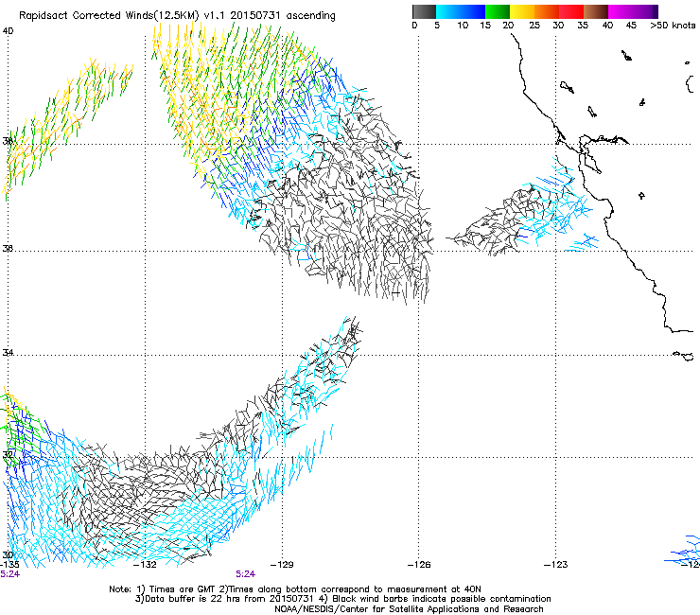
Task: Click the '>50 knots' legend label
Action: pyautogui.click(x=673, y=26)
